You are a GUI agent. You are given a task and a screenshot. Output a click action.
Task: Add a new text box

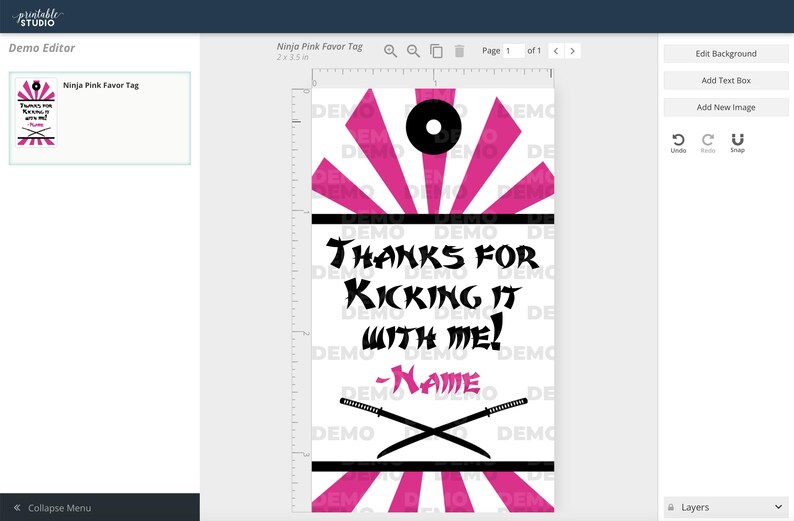click(x=726, y=81)
